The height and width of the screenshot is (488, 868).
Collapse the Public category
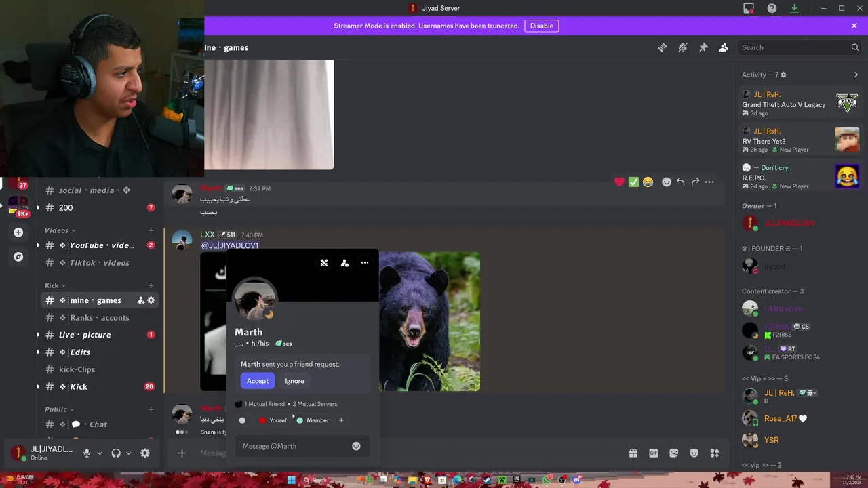point(59,409)
